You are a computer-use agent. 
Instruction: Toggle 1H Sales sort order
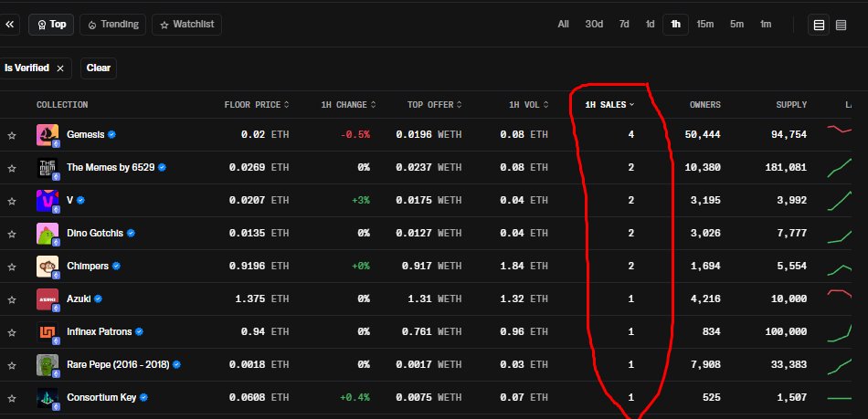tap(609, 105)
